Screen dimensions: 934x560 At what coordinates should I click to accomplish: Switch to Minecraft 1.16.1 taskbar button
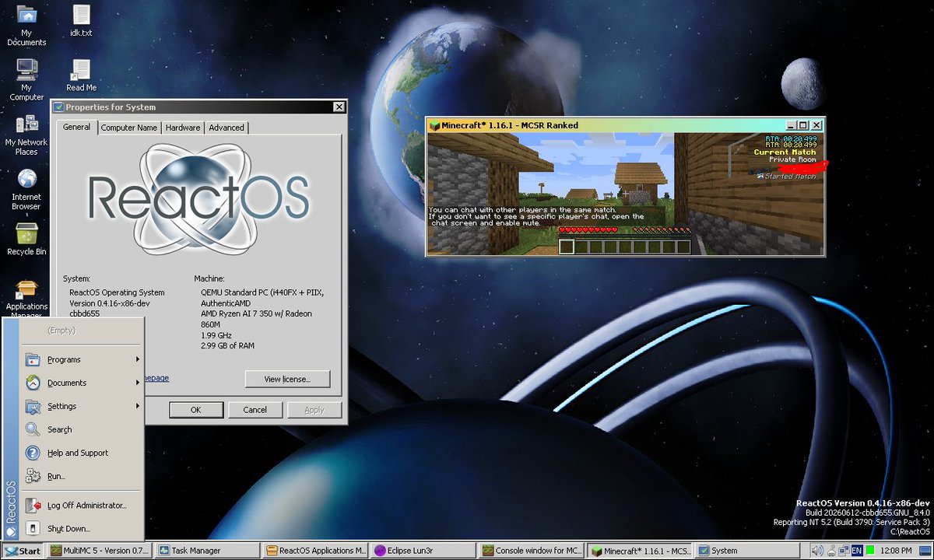[x=637, y=551]
